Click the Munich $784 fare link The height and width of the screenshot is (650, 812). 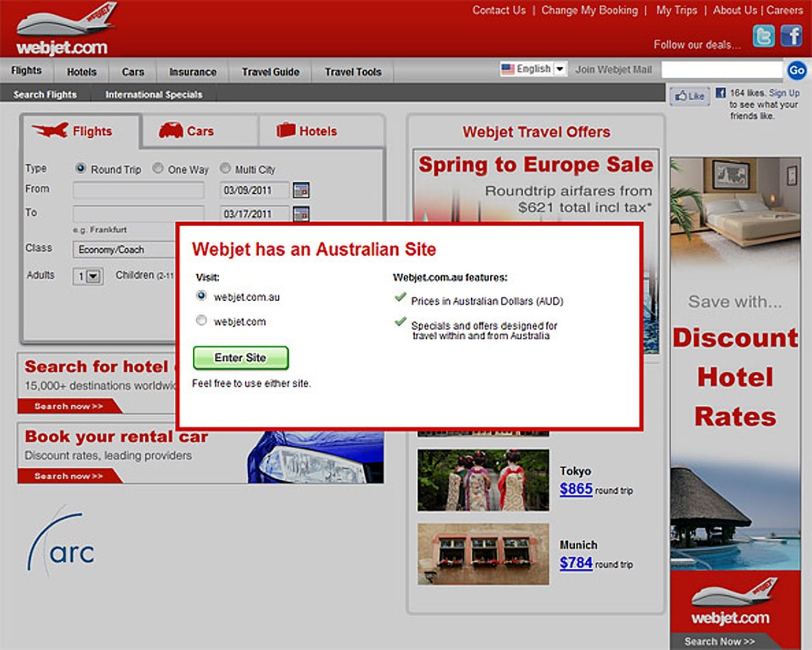(576, 562)
